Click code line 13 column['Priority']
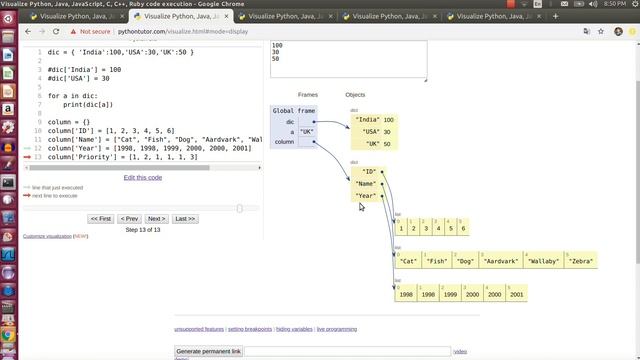The height and width of the screenshot is (360, 640). click(x=122, y=157)
